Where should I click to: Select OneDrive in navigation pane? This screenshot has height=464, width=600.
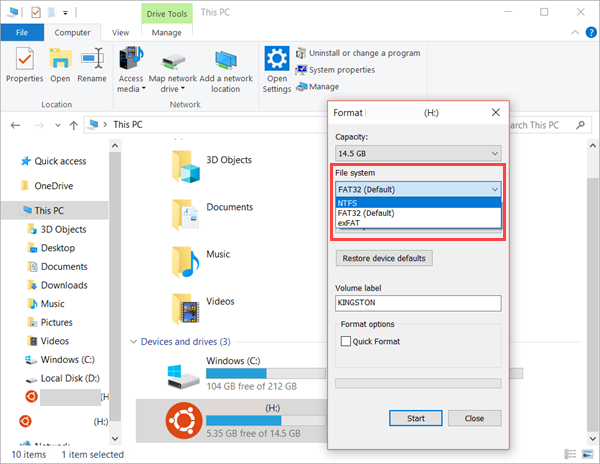(47, 186)
